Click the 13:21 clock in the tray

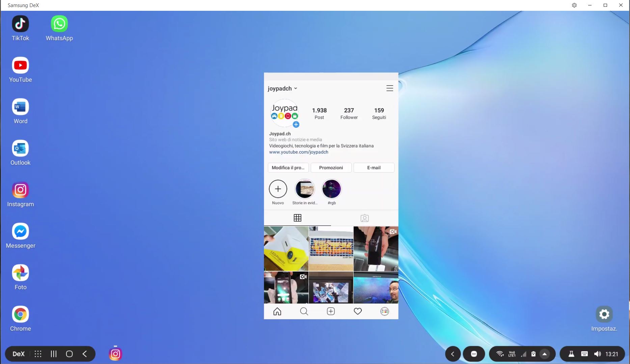611,354
